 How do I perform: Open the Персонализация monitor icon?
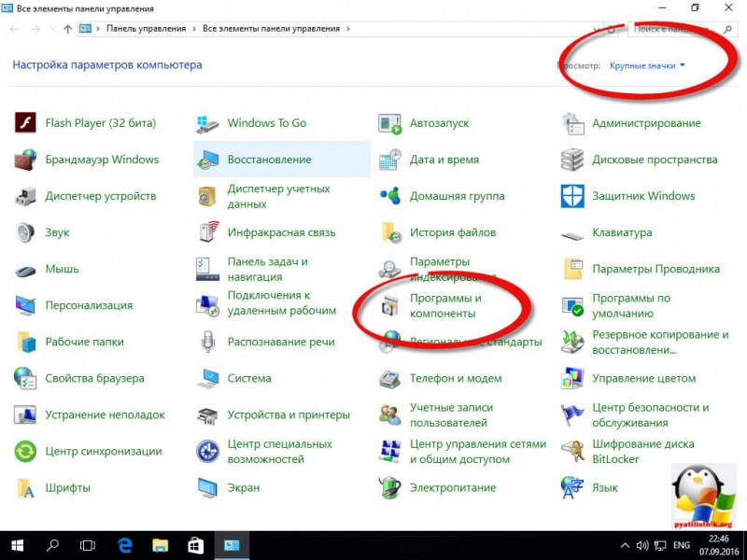(25, 305)
